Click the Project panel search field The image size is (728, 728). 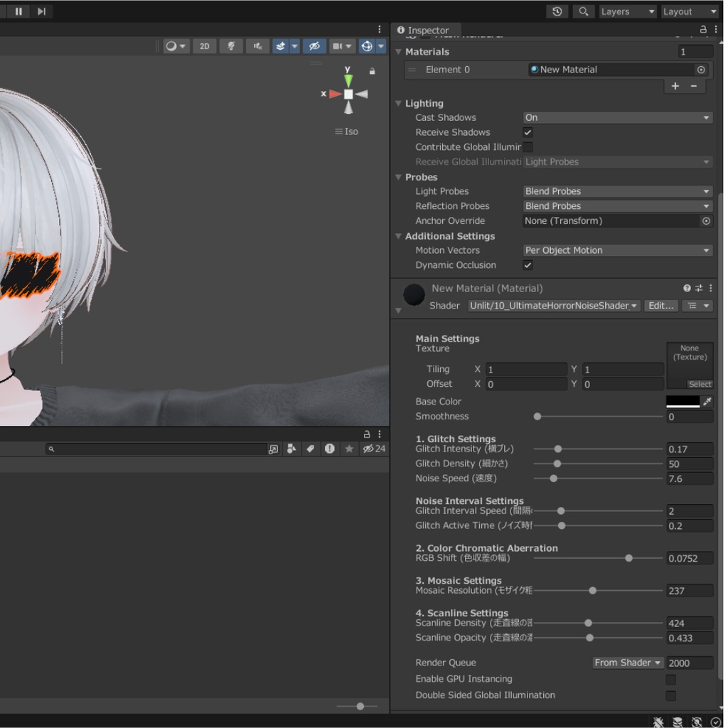(x=156, y=449)
